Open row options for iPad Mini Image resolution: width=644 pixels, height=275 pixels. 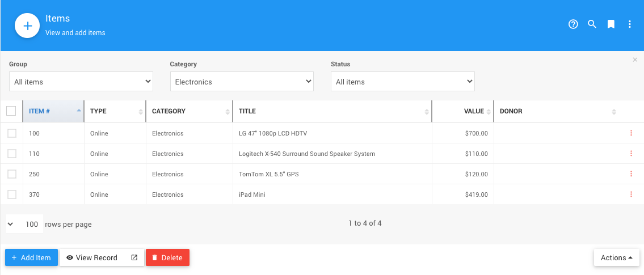click(631, 194)
